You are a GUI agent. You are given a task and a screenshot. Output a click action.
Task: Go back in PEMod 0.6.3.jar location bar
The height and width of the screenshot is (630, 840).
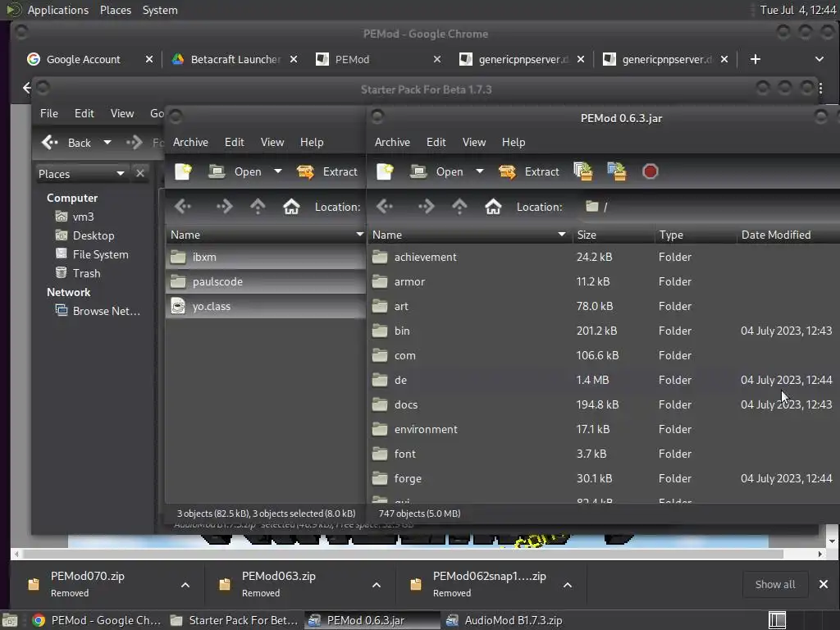tap(385, 206)
